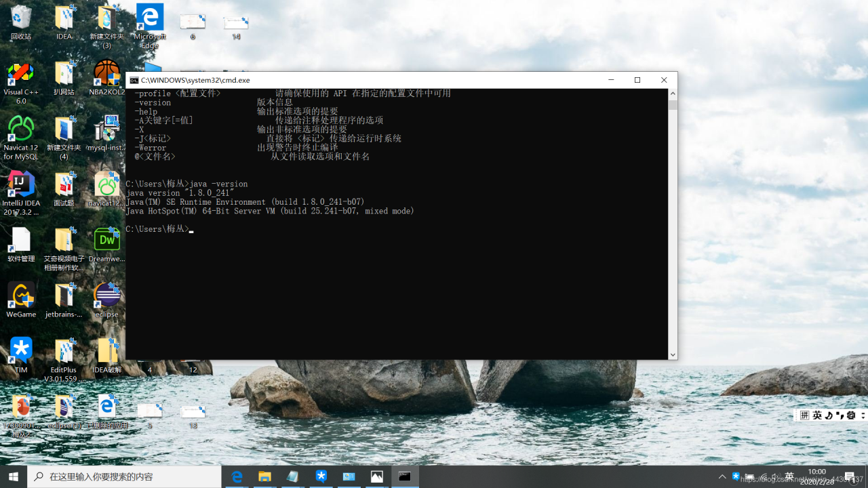
Task: Launch eclipse desktop shortcut
Action: (106, 300)
